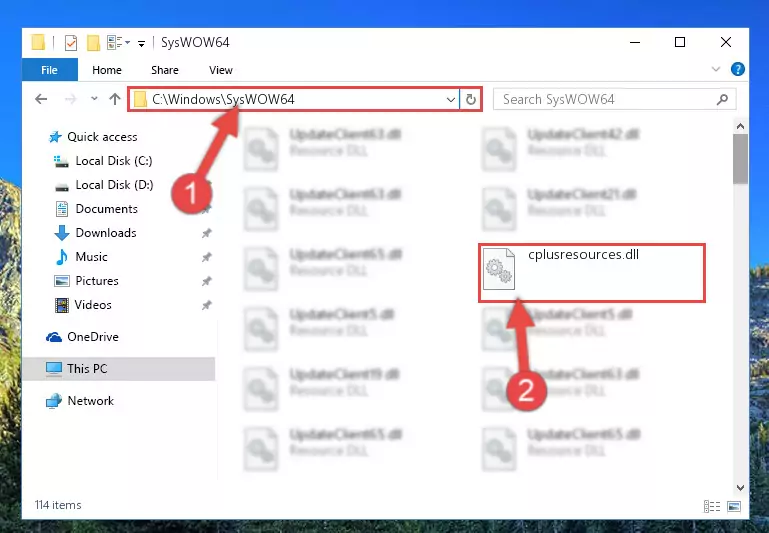Click the SysWOW64 window title text
The image size is (769, 533).
click(195, 43)
